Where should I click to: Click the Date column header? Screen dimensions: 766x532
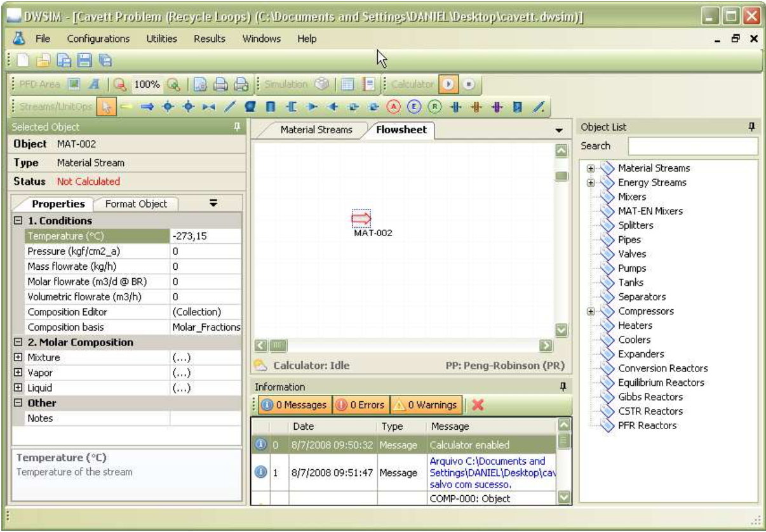coord(332,427)
